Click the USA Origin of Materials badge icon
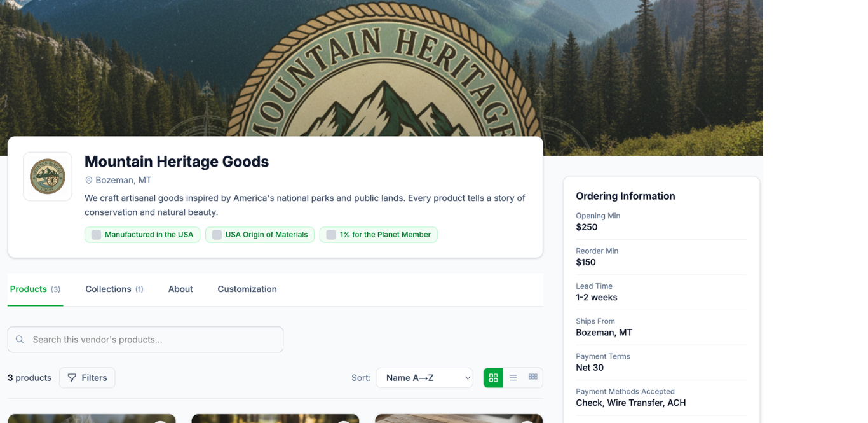Viewport: 868px width, 423px height. [x=217, y=235]
